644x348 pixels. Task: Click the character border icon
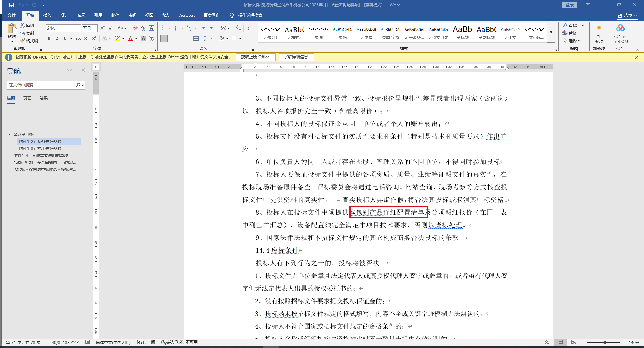(151, 28)
